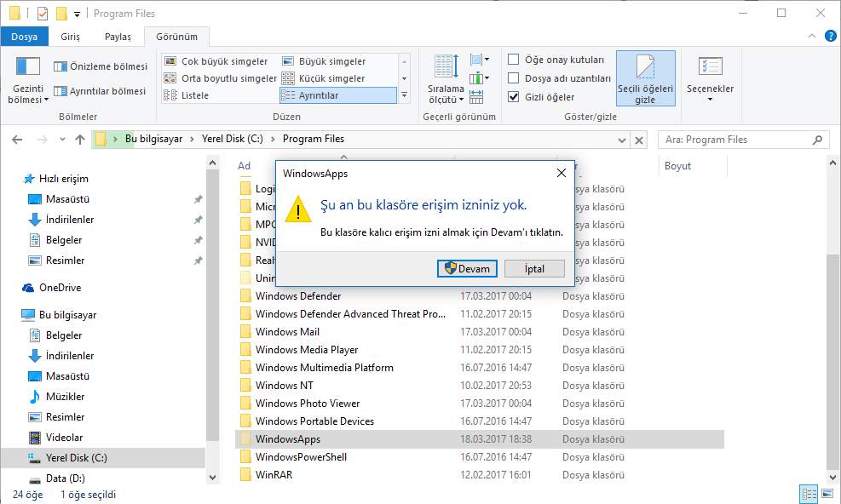Select the WinRAR folder

tap(274, 474)
